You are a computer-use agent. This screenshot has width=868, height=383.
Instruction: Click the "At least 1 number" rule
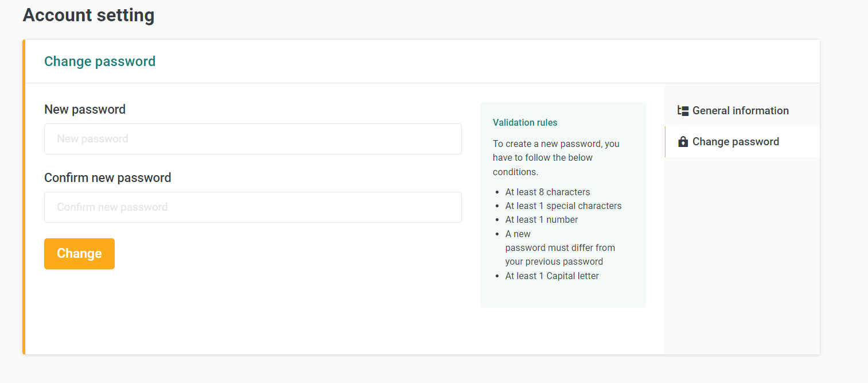pyautogui.click(x=542, y=219)
